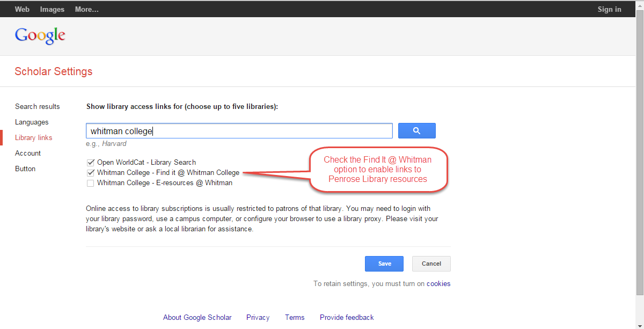Screen dimensions: 644x329
Task: Uncheck Find it @ Whitman College option
Action: [x=91, y=172]
